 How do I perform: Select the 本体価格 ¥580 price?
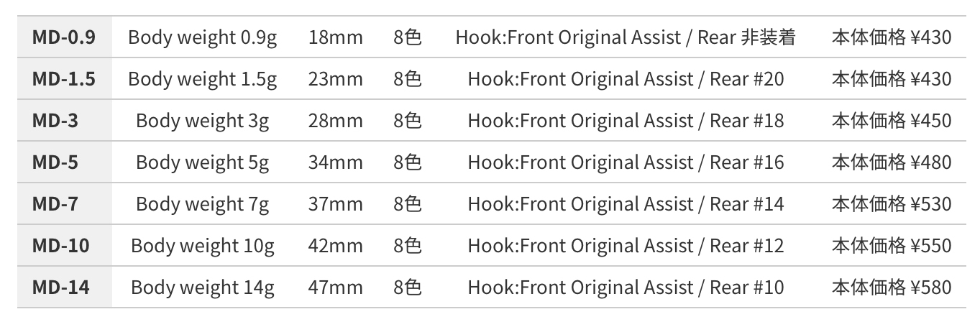click(x=892, y=287)
